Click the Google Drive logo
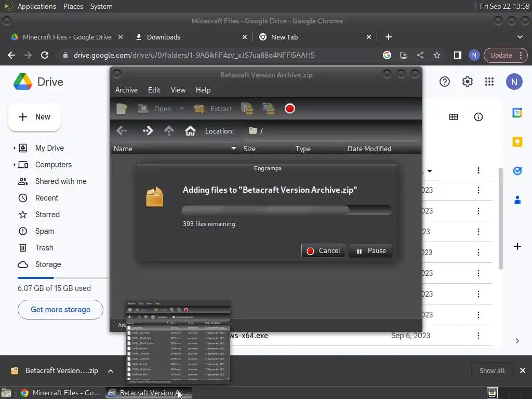The image size is (532, 399). (x=38, y=82)
